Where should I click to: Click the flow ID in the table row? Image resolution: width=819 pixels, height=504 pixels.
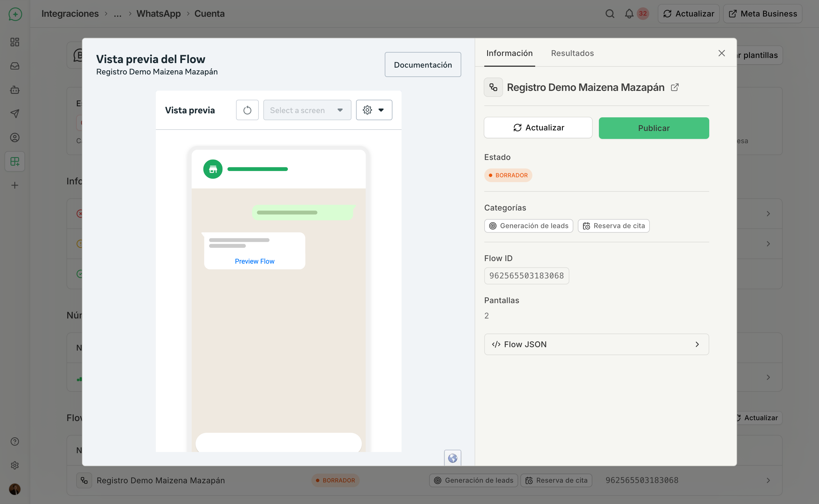click(642, 480)
